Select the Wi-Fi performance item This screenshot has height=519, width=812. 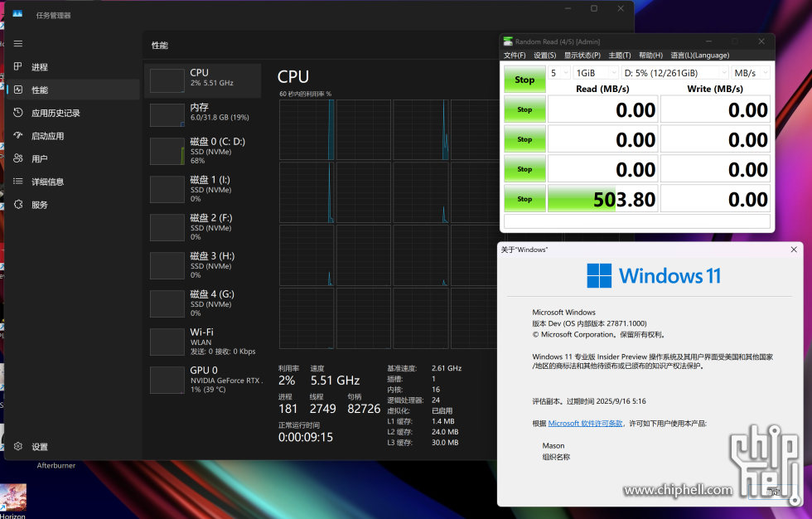pyautogui.click(x=203, y=342)
